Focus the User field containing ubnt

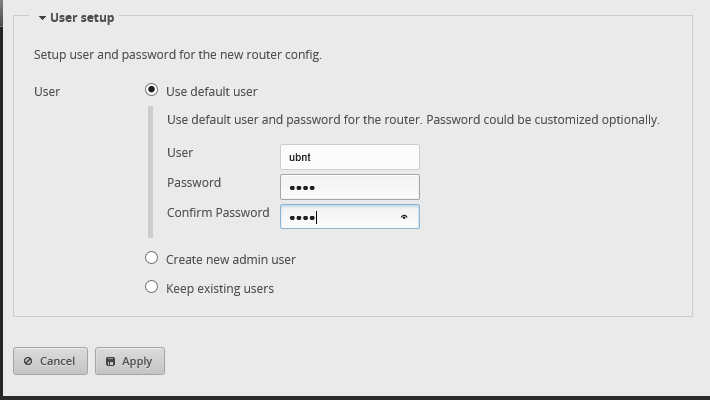pos(349,157)
